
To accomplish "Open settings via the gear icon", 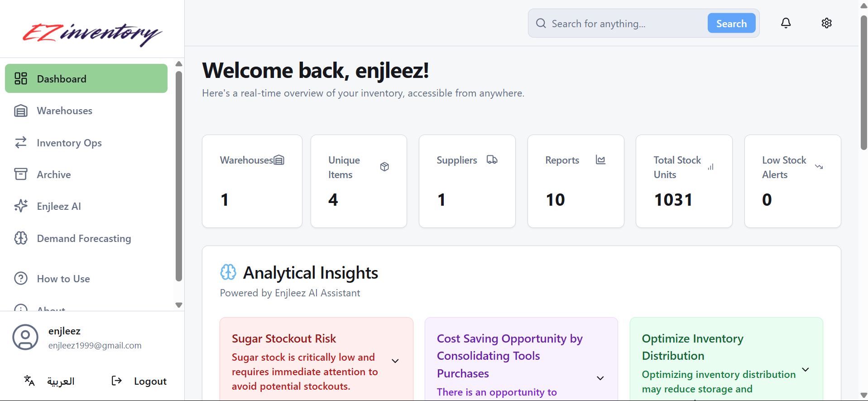I will (x=826, y=23).
